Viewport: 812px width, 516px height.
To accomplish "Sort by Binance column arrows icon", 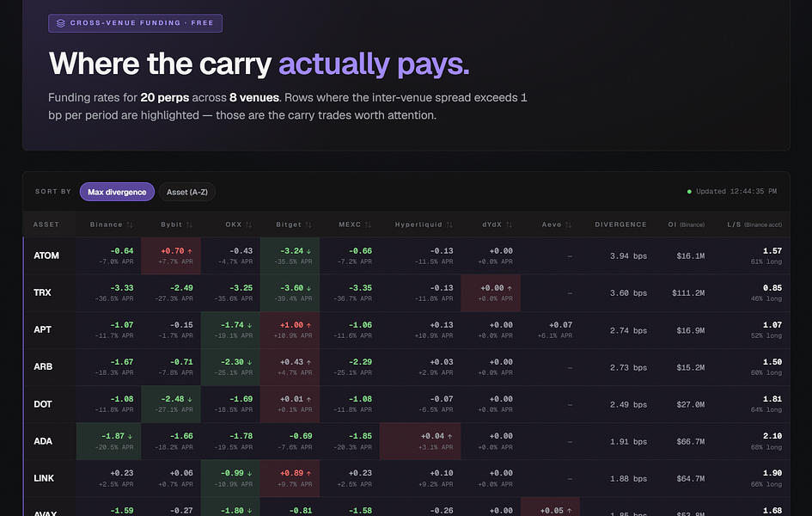I will pyautogui.click(x=130, y=224).
